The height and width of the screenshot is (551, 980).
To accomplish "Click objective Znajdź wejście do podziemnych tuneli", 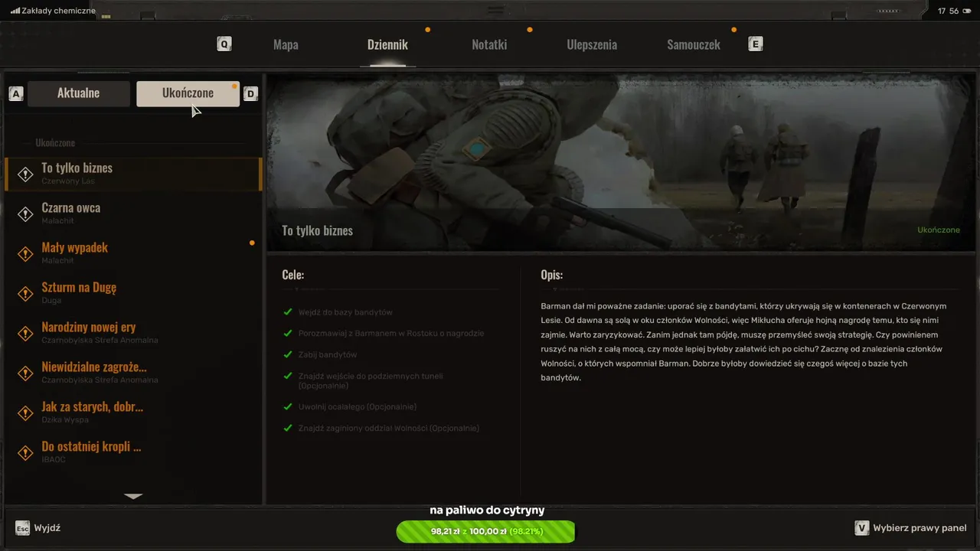I will (x=371, y=381).
